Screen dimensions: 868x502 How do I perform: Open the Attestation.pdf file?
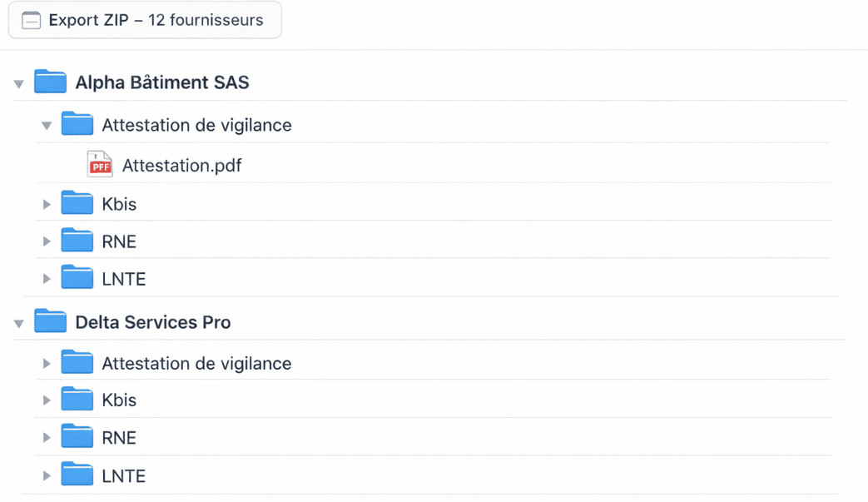pos(181,166)
